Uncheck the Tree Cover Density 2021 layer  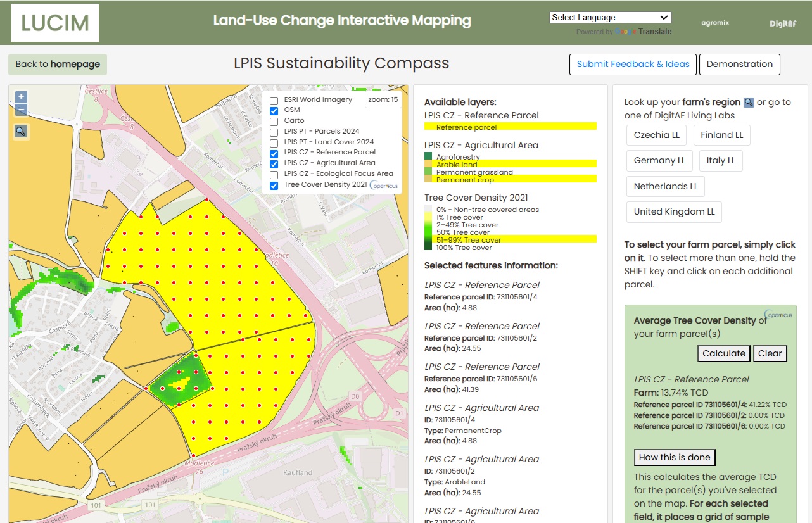pos(274,186)
